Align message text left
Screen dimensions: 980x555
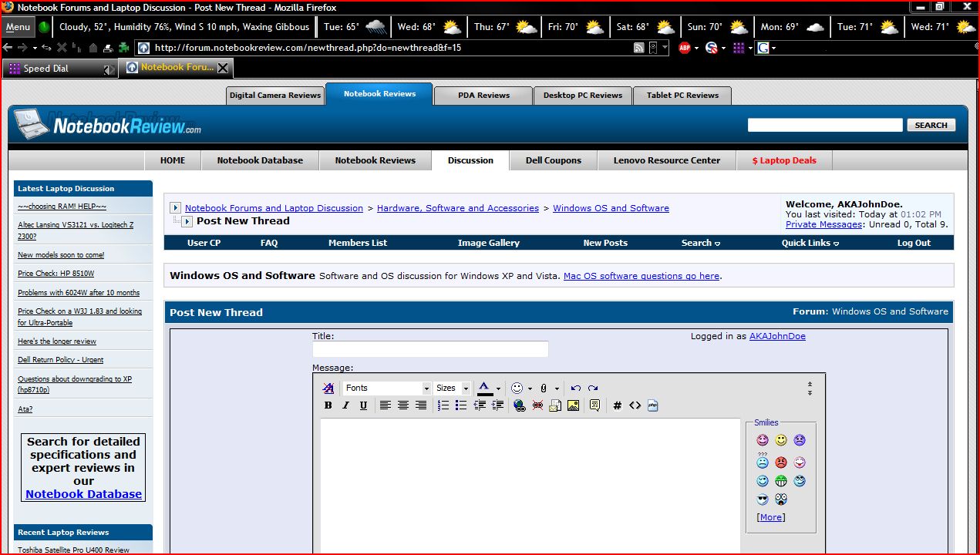(x=385, y=405)
